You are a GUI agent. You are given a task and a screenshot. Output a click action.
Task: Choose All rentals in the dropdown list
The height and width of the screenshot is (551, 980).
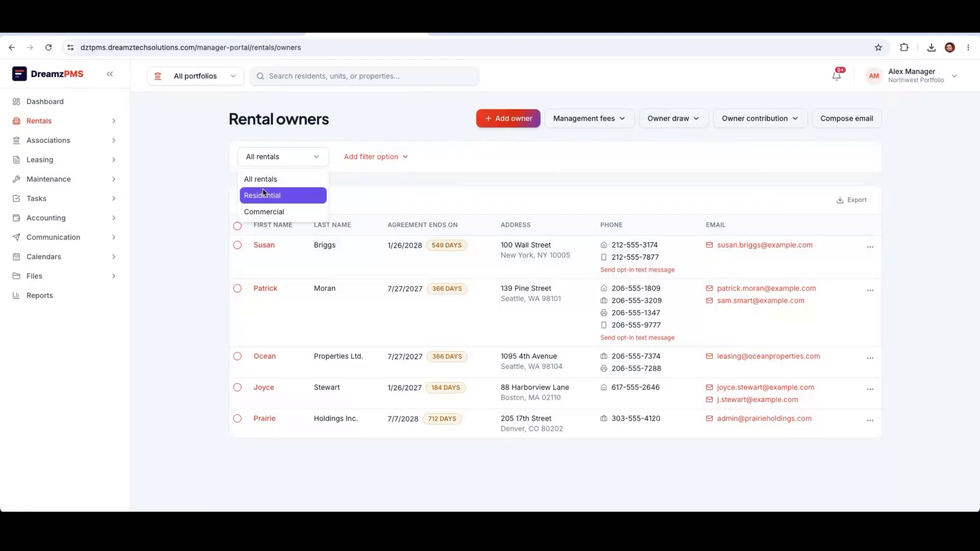click(283, 179)
